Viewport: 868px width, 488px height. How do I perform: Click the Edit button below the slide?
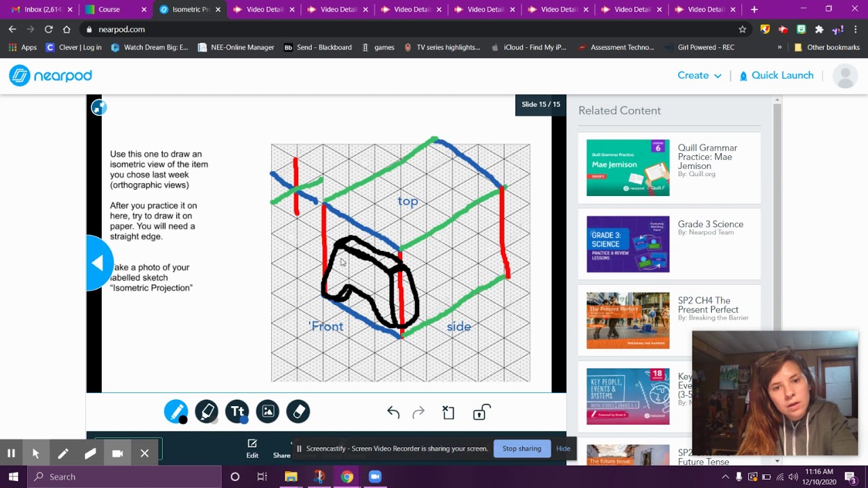[x=252, y=449]
